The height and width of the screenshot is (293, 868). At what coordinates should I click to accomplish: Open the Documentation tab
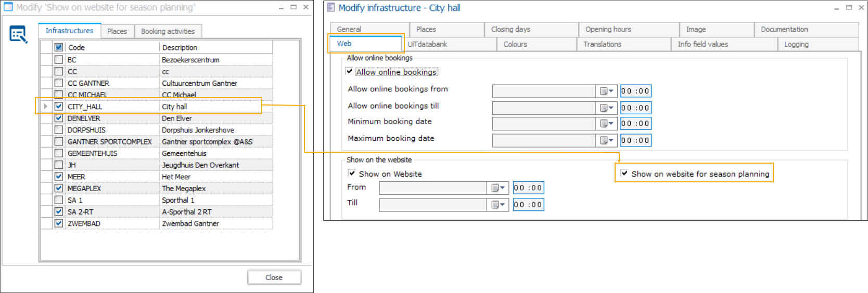(x=806, y=29)
